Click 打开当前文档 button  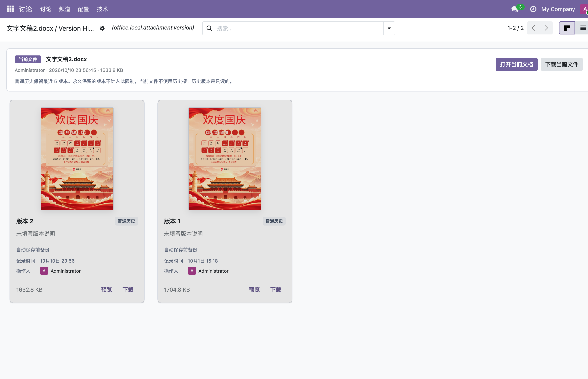[516, 65]
